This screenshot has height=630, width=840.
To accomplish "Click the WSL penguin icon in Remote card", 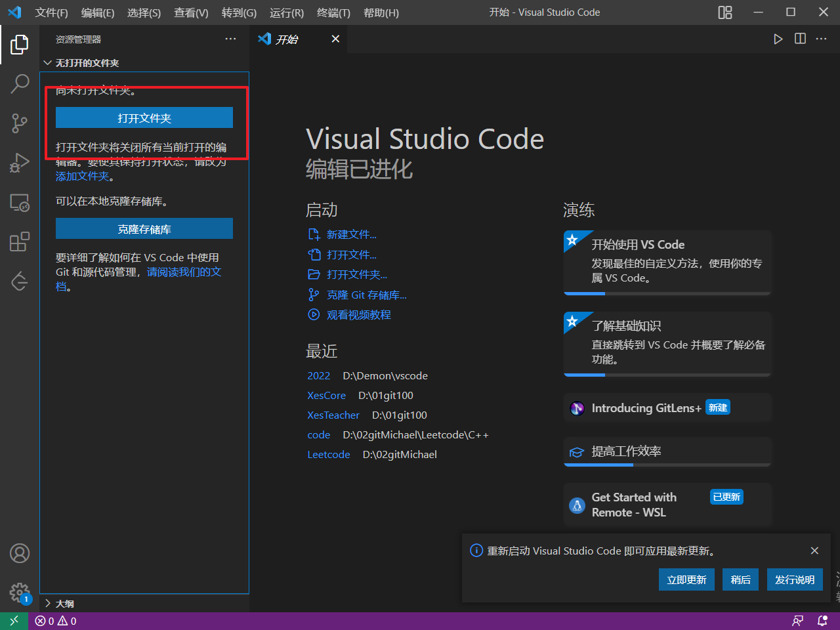I will [x=577, y=505].
